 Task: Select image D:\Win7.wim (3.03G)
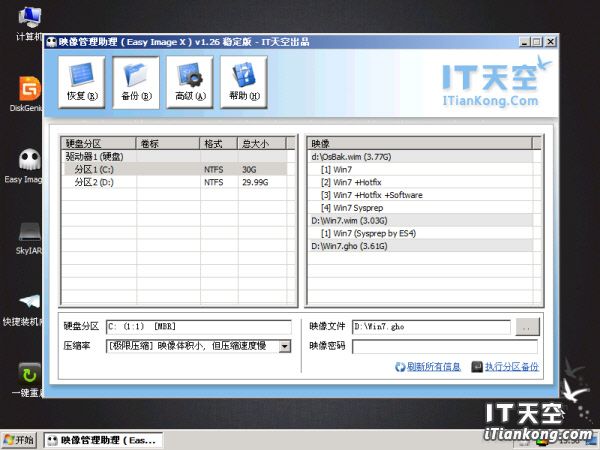click(x=420, y=220)
